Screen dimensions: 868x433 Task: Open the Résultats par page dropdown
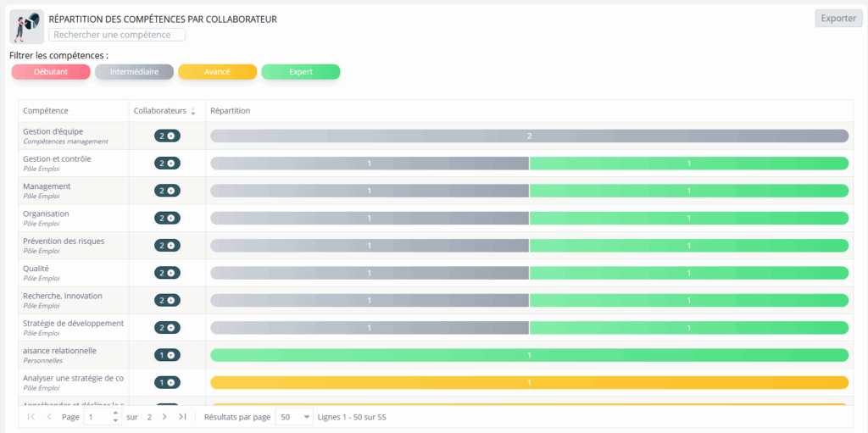(x=294, y=417)
